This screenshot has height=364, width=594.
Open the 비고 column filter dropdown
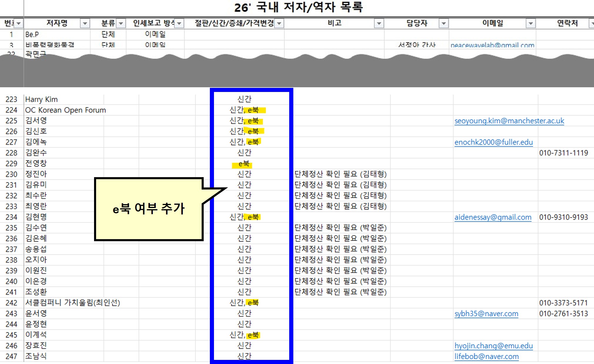(379, 23)
